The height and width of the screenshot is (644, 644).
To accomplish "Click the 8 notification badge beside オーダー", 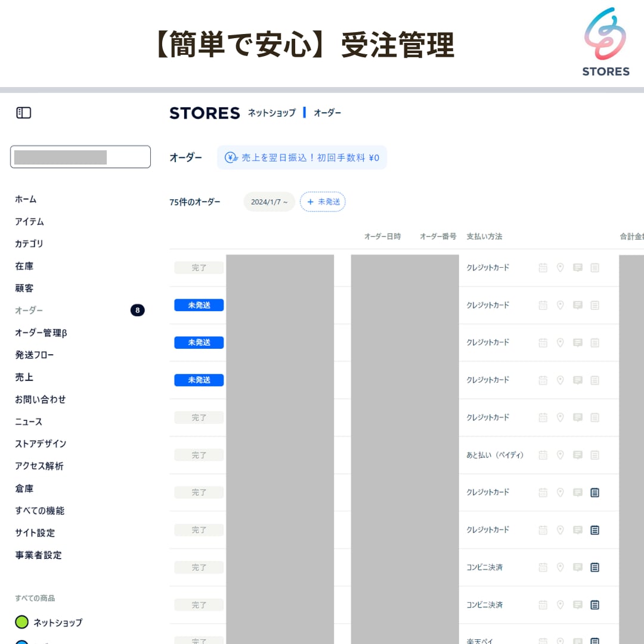I will pyautogui.click(x=137, y=310).
